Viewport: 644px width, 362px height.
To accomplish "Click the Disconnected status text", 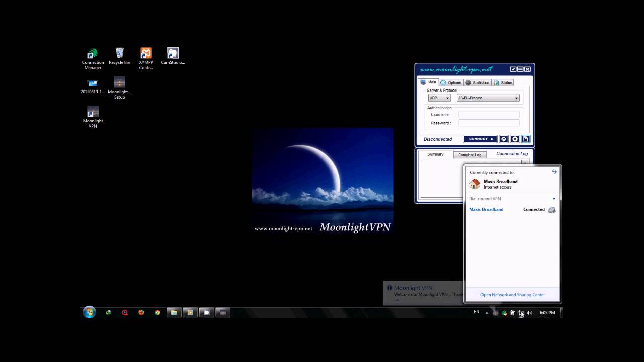I will point(438,139).
